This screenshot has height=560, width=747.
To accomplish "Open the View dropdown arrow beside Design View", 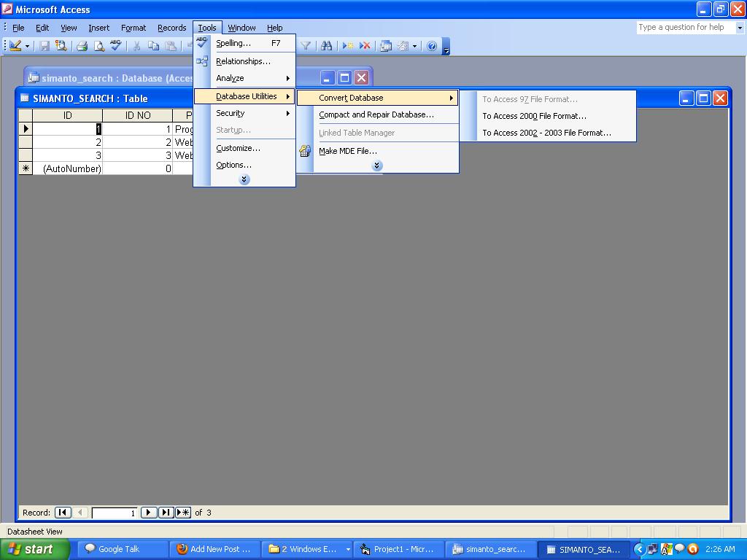I will pos(27,46).
